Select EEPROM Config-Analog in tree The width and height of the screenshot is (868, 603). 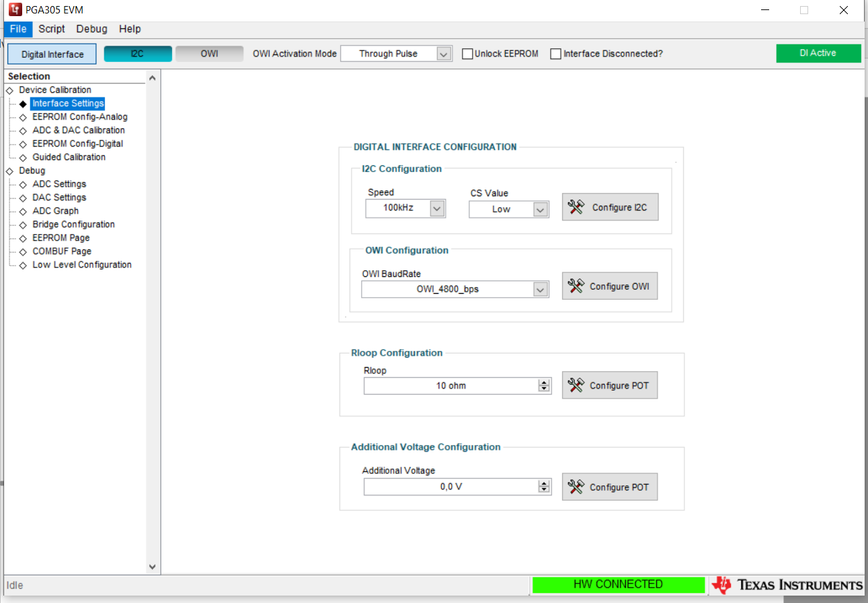point(80,117)
